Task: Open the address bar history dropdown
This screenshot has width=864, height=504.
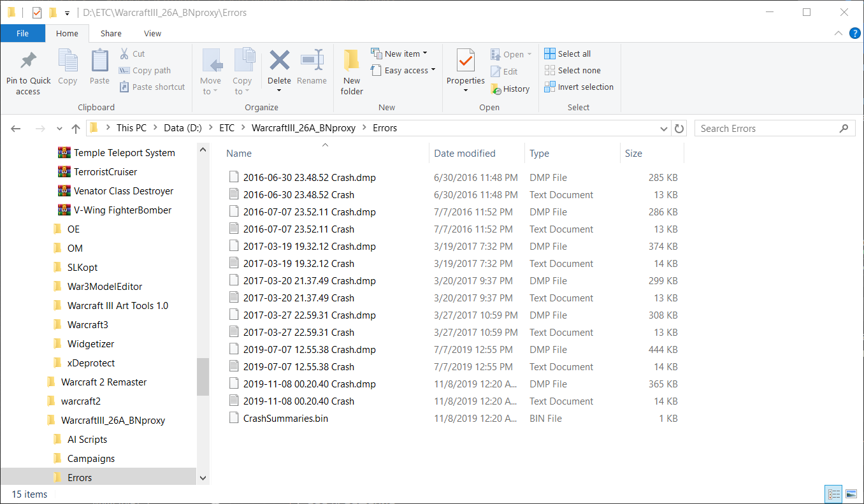Action: (x=665, y=129)
